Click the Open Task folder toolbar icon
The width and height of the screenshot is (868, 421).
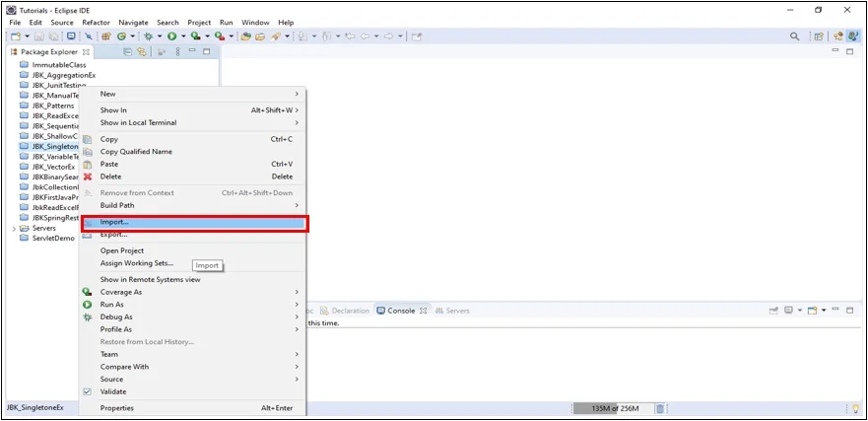(x=260, y=36)
